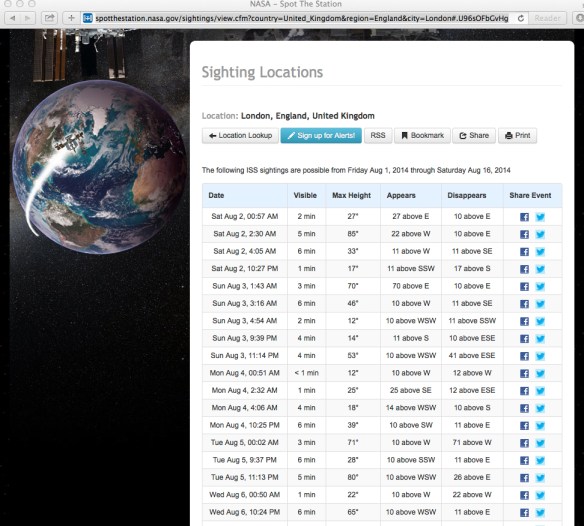Viewport: 584px width, 526px height.
Task: Tweet the Mon Aug 4, 10:25 PM sighting
Action: point(540,426)
